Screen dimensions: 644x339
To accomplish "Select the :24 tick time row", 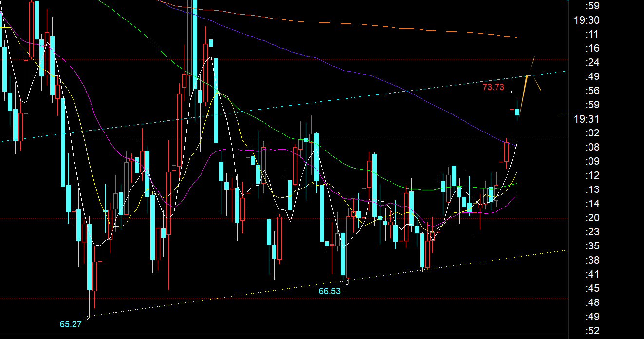I will (592, 62).
